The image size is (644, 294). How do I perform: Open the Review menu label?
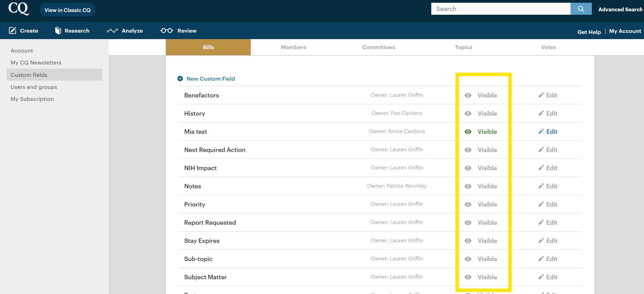pos(187,31)
